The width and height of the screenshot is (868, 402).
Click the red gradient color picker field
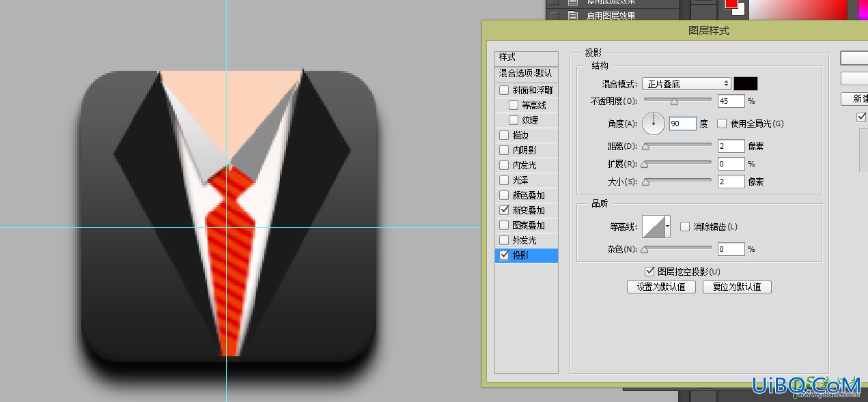[799, 9]
